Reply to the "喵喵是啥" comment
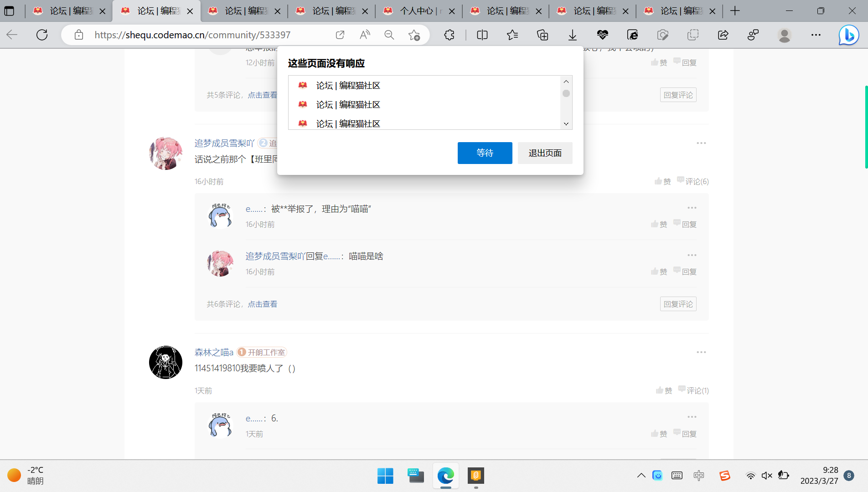Screen dimensions: 868x492 pyautogui.click(x=685, y=272)
